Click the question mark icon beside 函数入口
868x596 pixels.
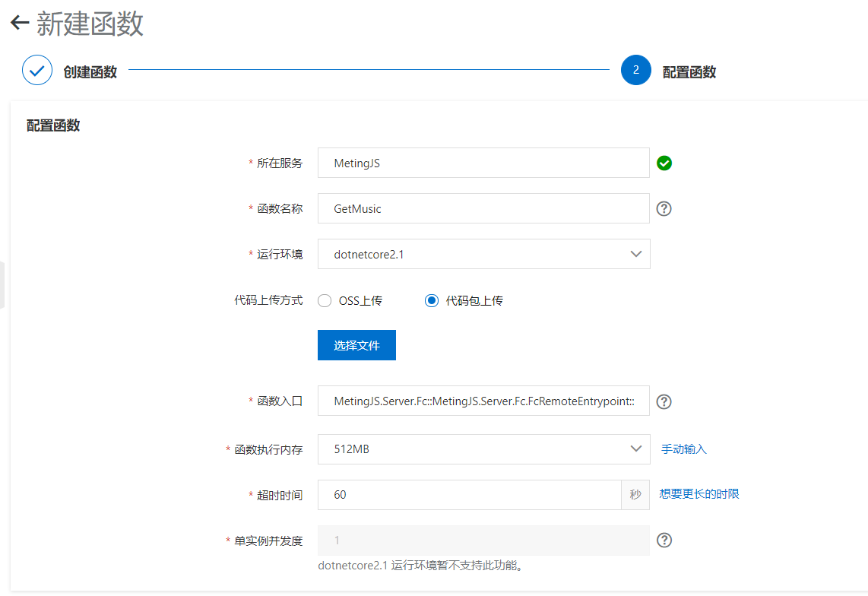click(663, 401)
